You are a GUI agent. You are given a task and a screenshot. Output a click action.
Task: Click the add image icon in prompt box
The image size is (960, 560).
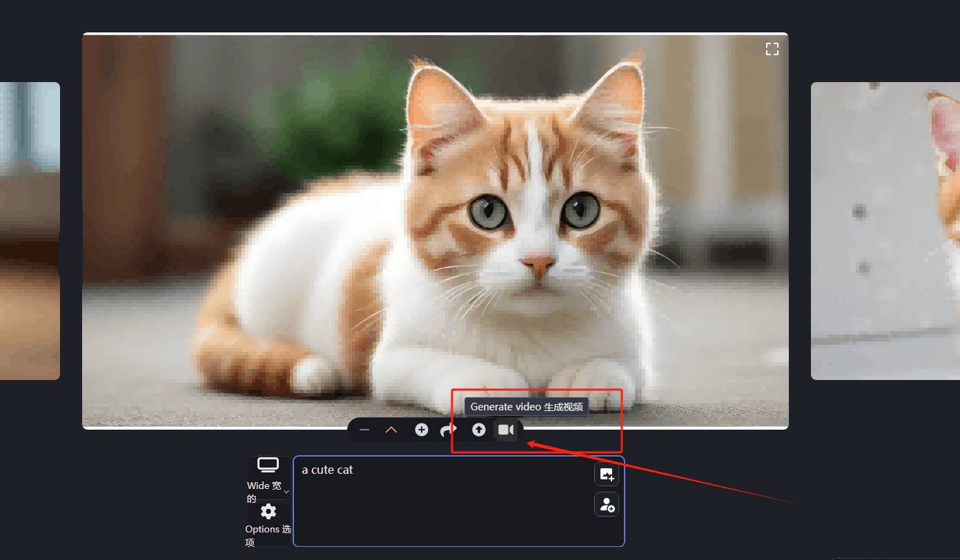click(x=606, y=474)
